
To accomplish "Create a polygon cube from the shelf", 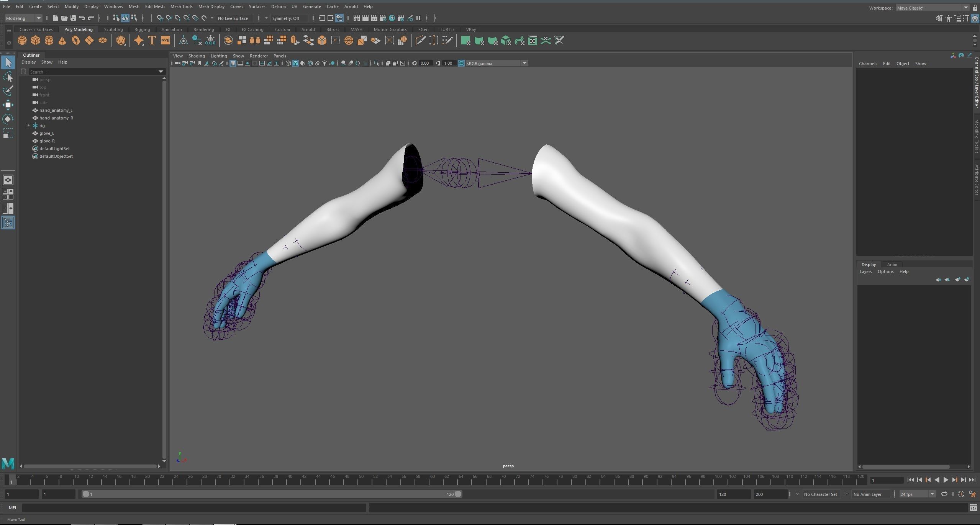I will pyautogui.click(x=36, y=40).
